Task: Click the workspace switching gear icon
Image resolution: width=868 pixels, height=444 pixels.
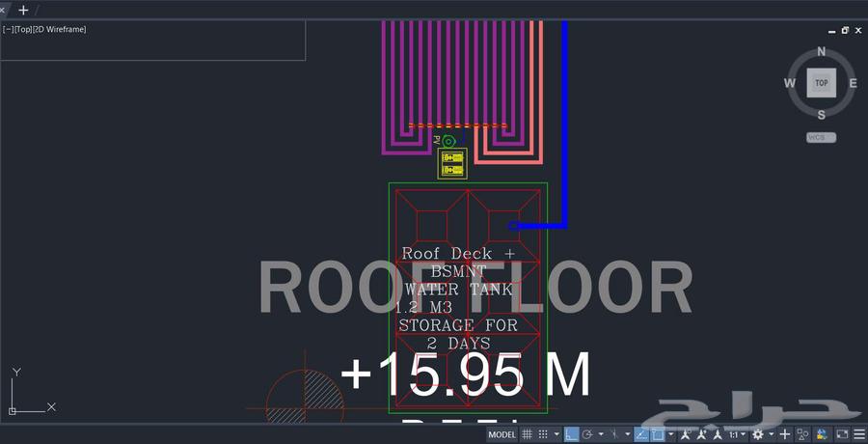Action: tap(758, 435)
